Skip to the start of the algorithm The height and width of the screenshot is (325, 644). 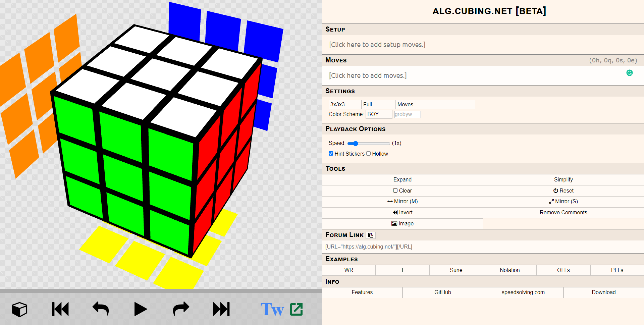coord(60,309)
